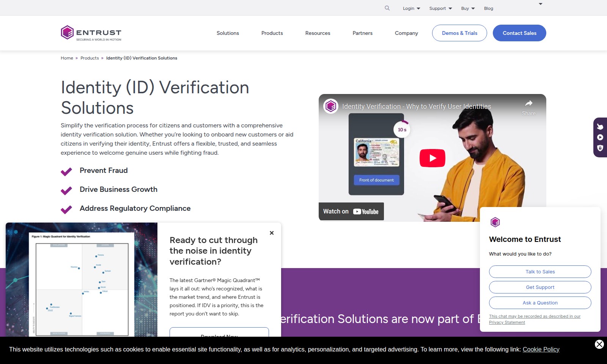This screenshot has width=607, height=364.
Task: Expand the Support dropdown
Action: (x=440, y=8)
